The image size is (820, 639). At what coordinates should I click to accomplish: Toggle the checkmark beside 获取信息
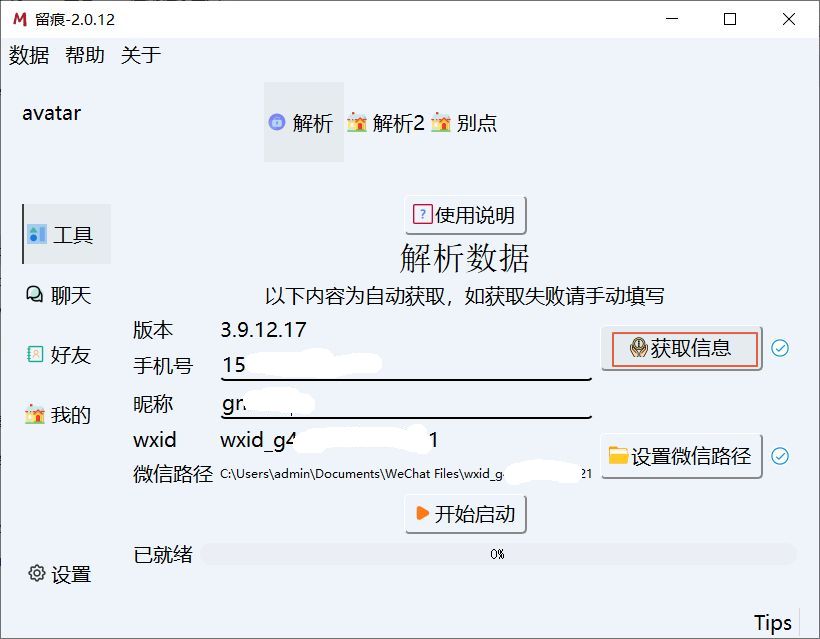tap(781, 349)
